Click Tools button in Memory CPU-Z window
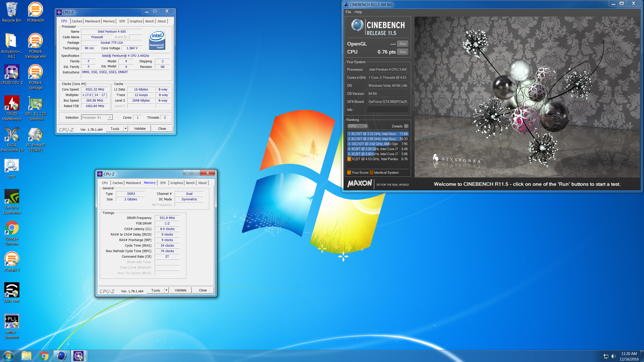Viewport: 644px width, 362px height. [155, 290]
